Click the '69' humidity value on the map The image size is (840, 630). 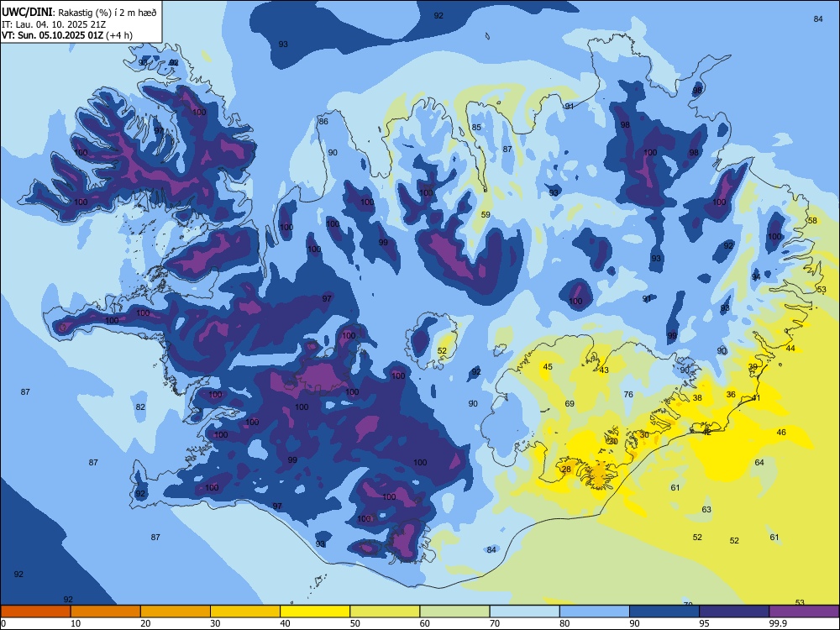(x=570, y=403)
